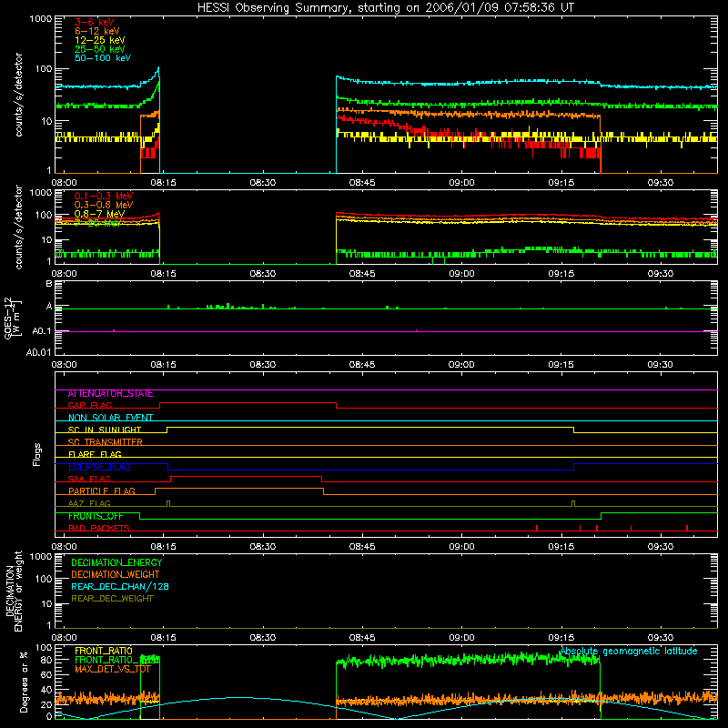The image size is (728, 728).
Task: Click the cyan 50-100 keV peak before the gap
Action: 158,68
